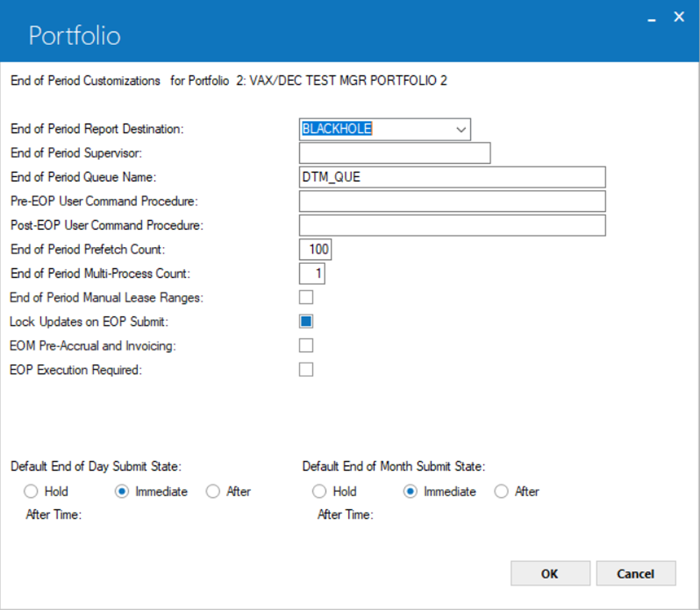The width and height of the screenshot is (700, 610).
Task: Click the End of Period Supervisor field
Action: coord(395,153)
